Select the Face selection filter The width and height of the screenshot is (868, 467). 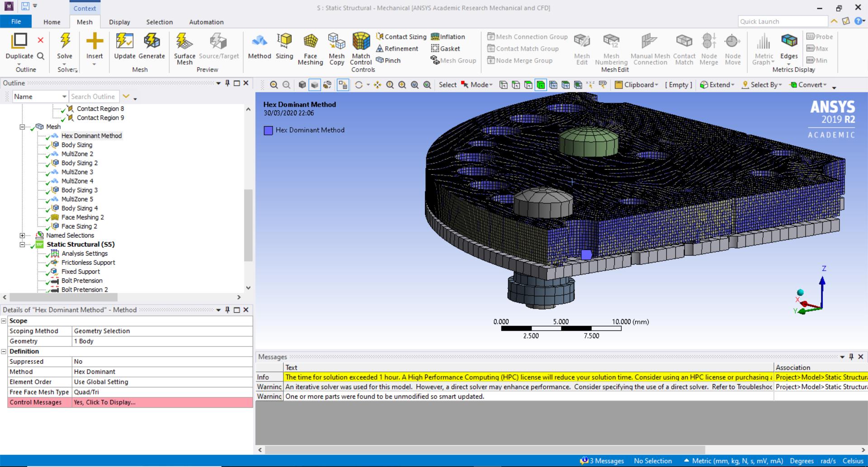[x=528, y=85]
